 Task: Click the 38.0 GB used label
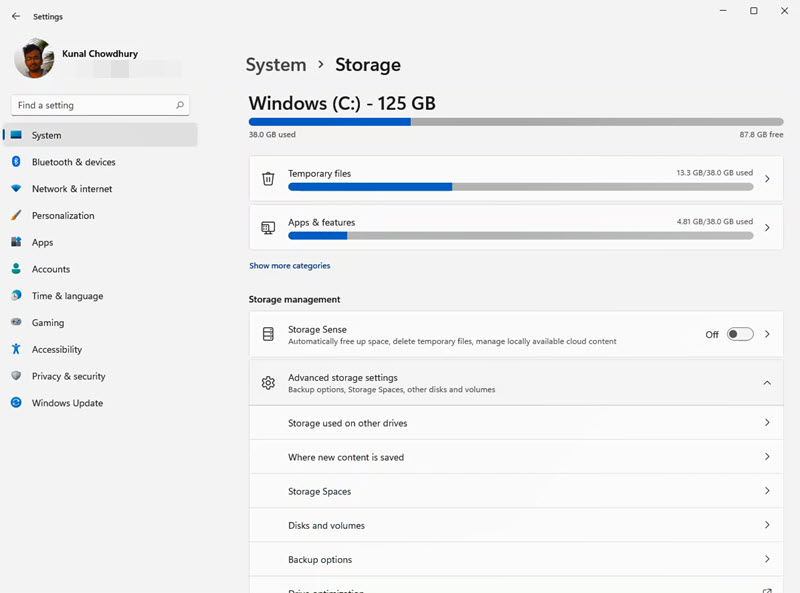click(x=272, y=134)
